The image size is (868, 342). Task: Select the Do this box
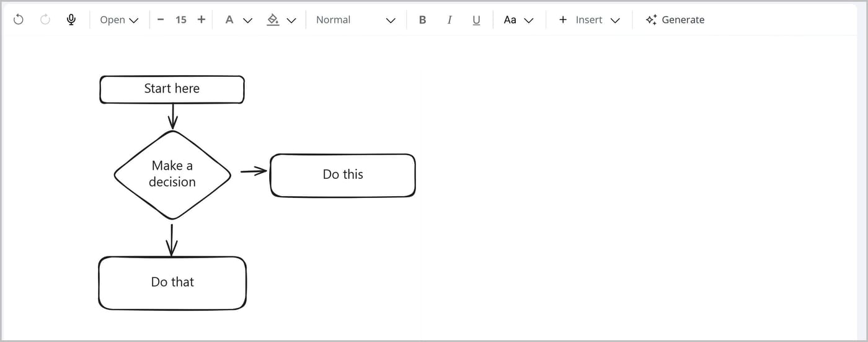point(343,175)
